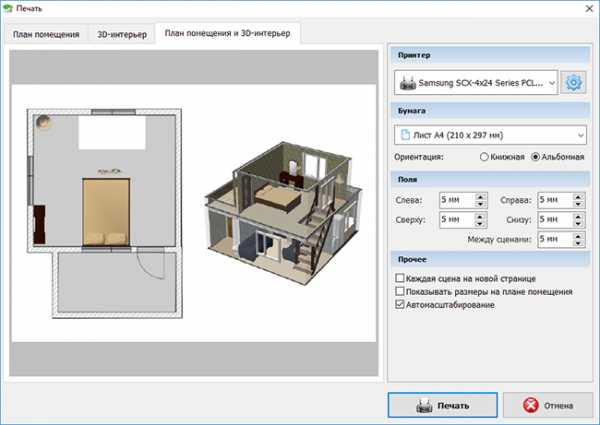The width and height of the screenshot is (600, 425).
Task: Disable Автомасштабирование checkbox
Action: pyautogui.click(x=401, y=304)
